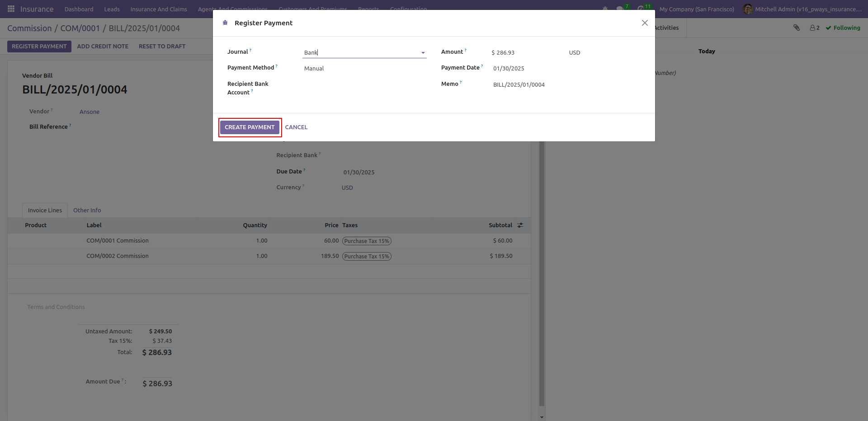Click Cancel in the payment dialog

coord(296,127)
